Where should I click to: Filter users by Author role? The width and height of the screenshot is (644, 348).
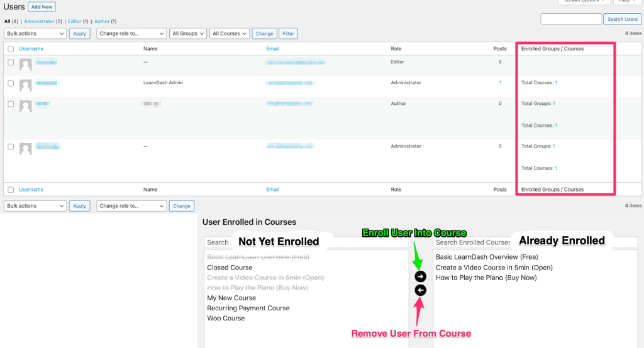click(102, 21)
